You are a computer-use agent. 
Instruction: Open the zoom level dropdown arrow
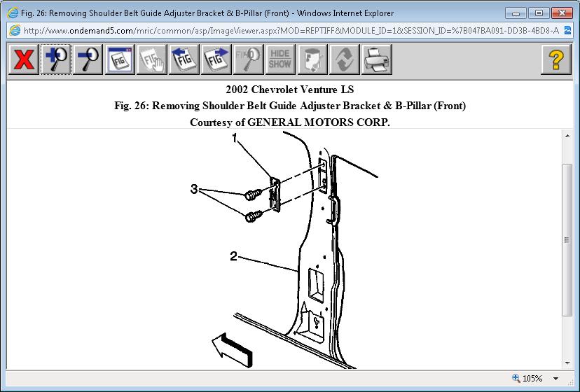click(x=555, y=379)
